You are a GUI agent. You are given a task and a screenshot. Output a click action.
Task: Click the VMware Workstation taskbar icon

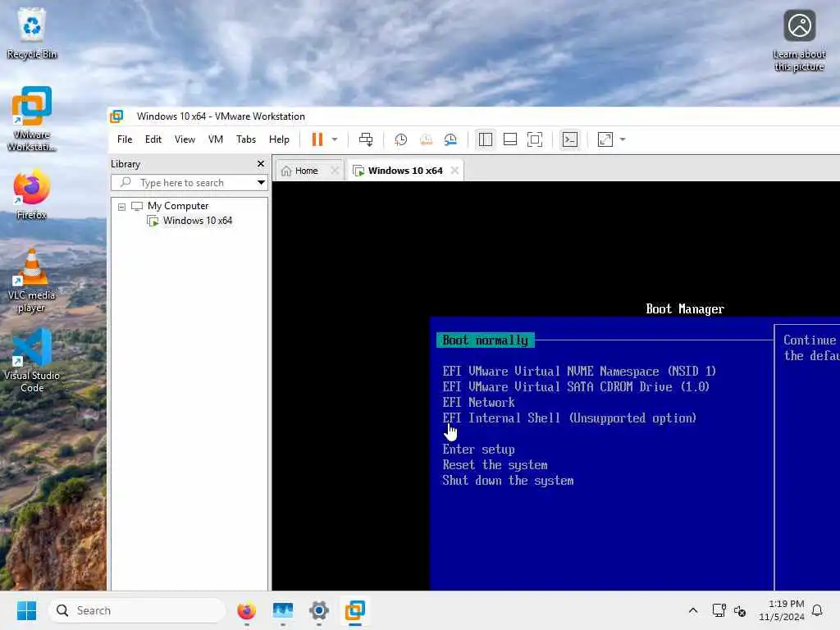coord(354,610)
